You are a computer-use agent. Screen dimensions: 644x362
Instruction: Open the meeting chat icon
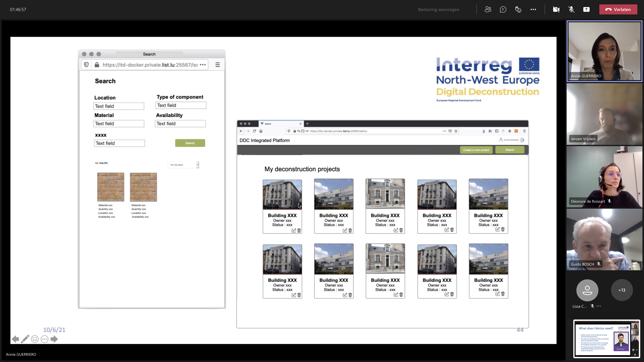503,9
